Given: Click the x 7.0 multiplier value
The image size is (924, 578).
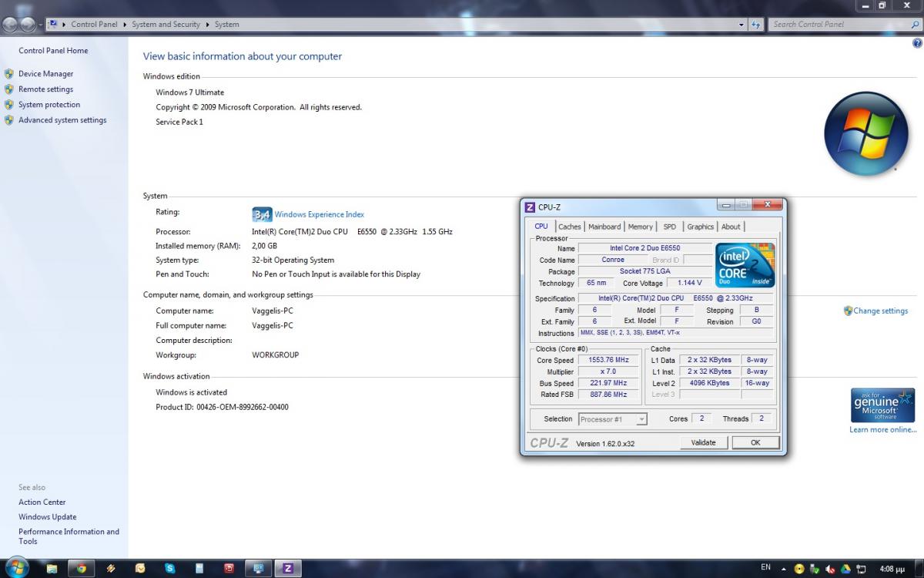Looking at the screenshot, I should coord(609,371).
